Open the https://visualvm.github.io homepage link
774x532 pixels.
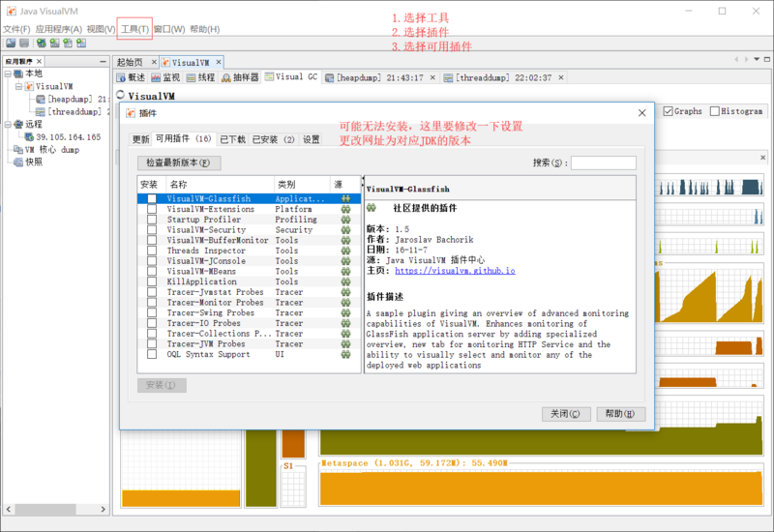click(455, 271)
